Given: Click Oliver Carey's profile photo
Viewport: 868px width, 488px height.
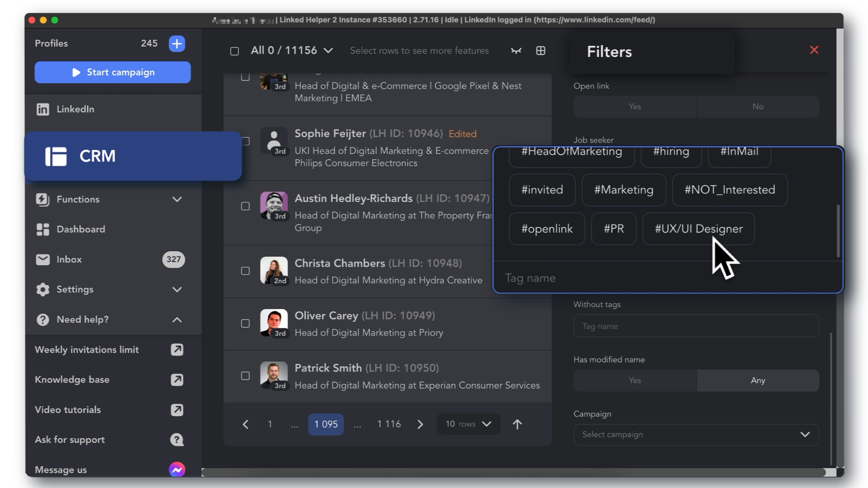Looking at the screenshot, I should click(274, 323).
